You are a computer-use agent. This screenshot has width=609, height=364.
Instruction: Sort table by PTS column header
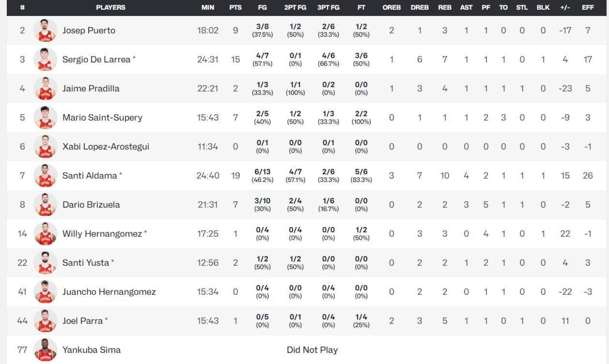coord(235,7)
